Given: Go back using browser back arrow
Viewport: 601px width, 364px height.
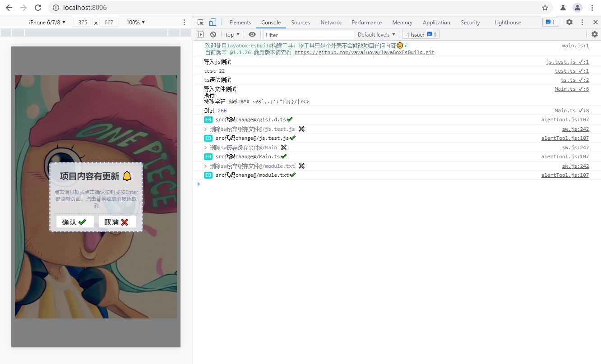Looking at the screenshot, I should [9, 8].
